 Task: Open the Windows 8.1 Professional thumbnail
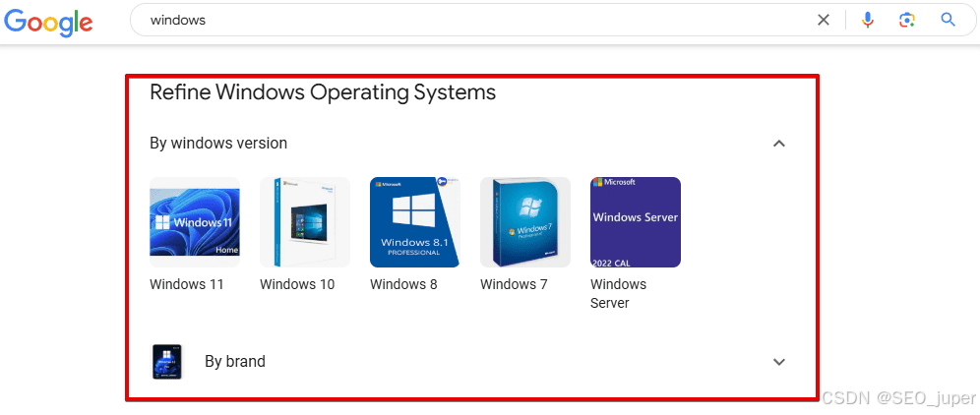tap(415, 222)
